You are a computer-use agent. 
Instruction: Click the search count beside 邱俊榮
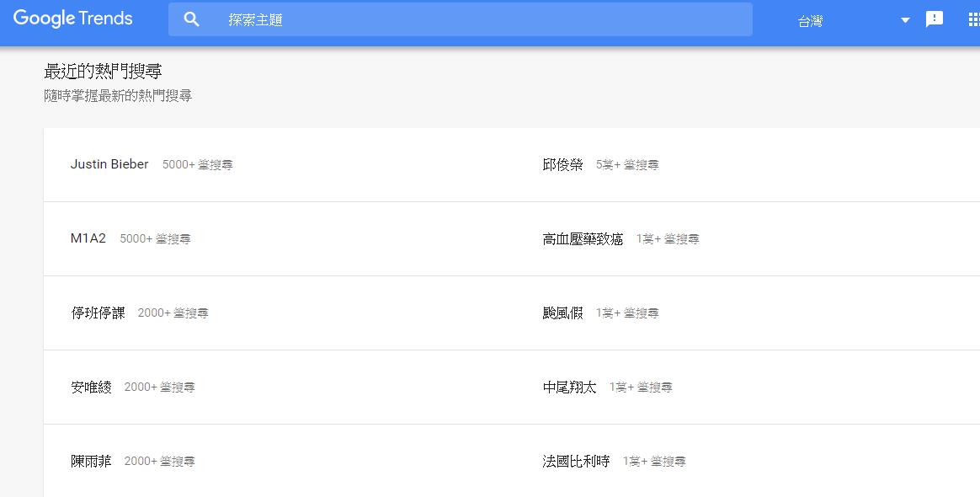(x=627, y=165)
